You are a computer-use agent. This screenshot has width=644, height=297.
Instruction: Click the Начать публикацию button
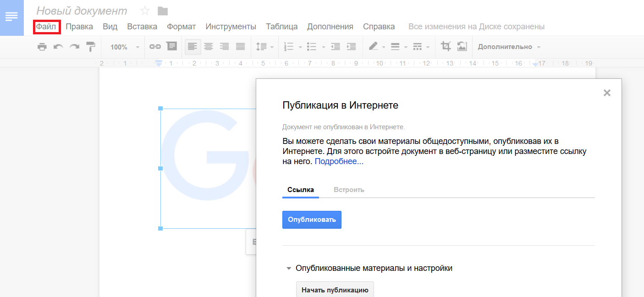pos(335,290)
